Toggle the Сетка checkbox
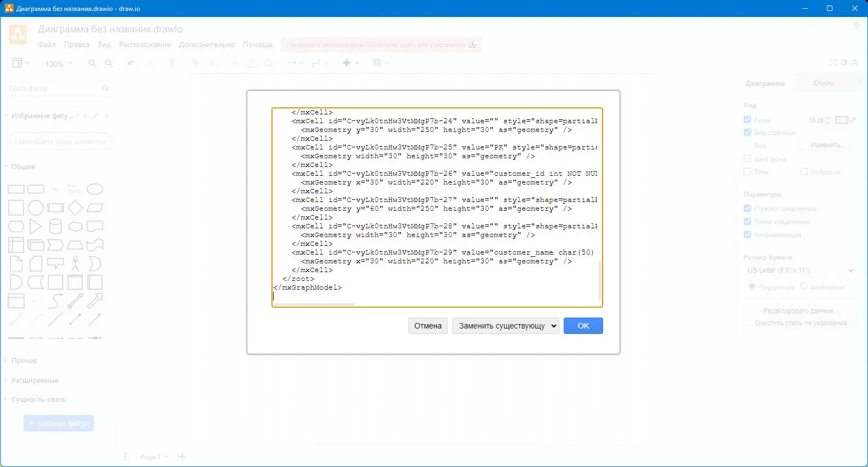The width and height of the screenshot is (868, 467). coord(747,120)
